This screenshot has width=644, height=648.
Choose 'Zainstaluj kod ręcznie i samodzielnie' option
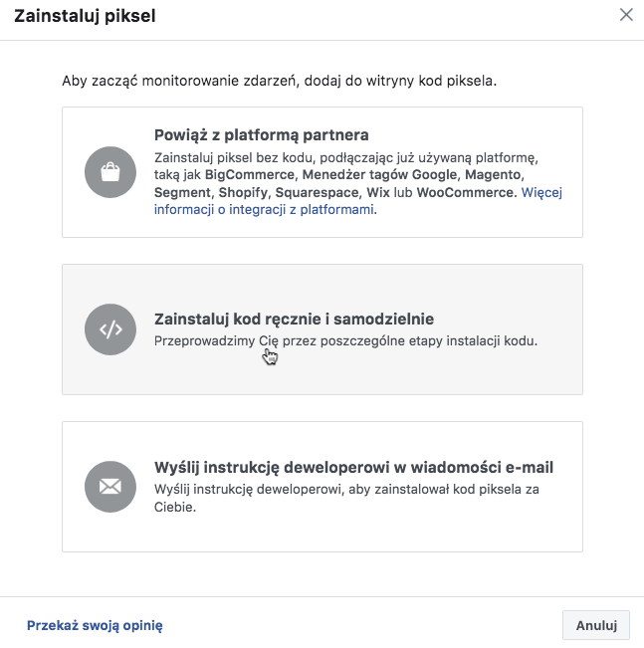pyautogui.click(x=322, y=329)
